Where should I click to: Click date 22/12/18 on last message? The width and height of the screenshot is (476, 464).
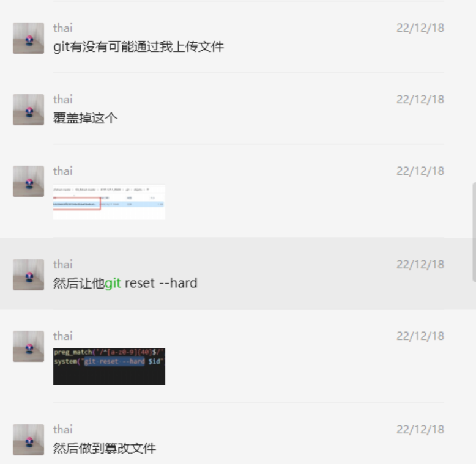click(x=420, y=429)
